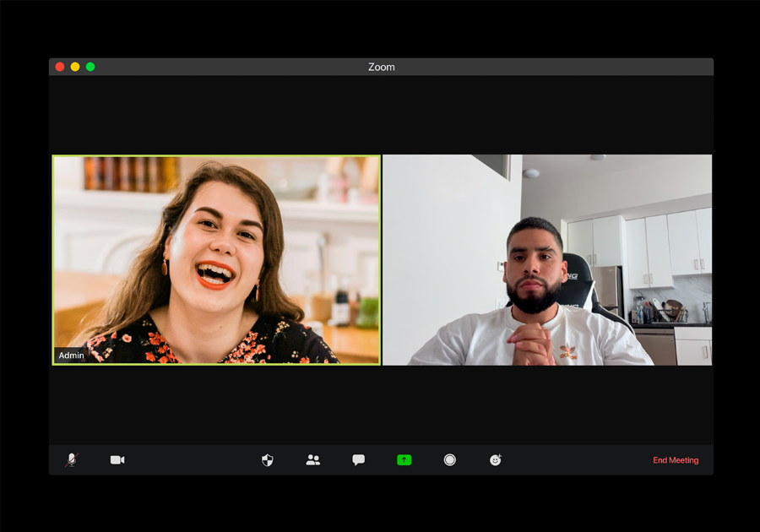The width and height of the screenshot is (760, 532).
Task: Click the toolbar gap between Reactions and End Meeting
Action: coord(574,460)
